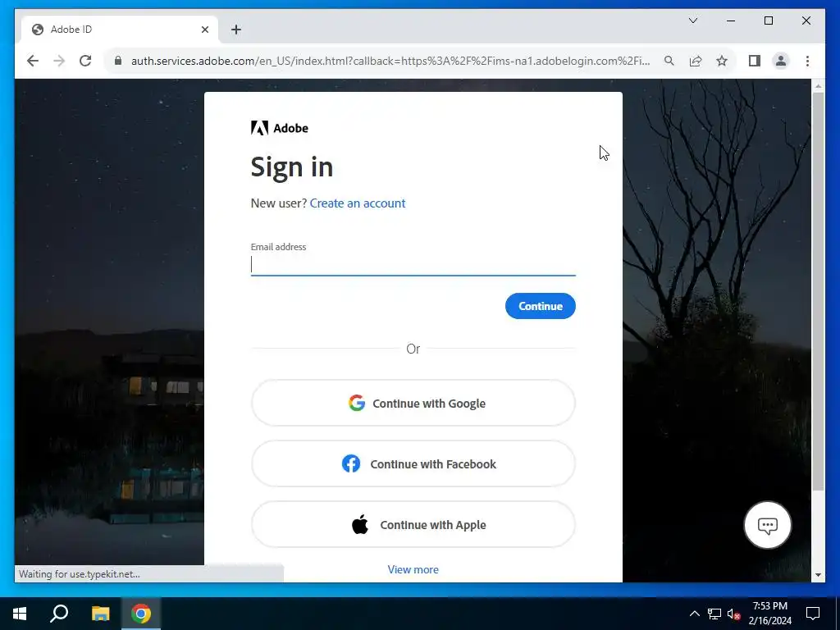Open the Create an account link
840x630 pixels.
click(x=358, y=203)
